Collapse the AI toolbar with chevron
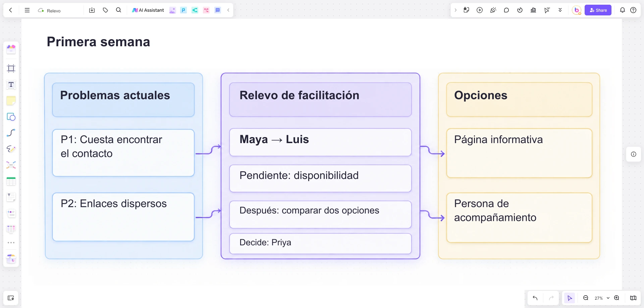The image size is (644, 308). tap(228, 10)
